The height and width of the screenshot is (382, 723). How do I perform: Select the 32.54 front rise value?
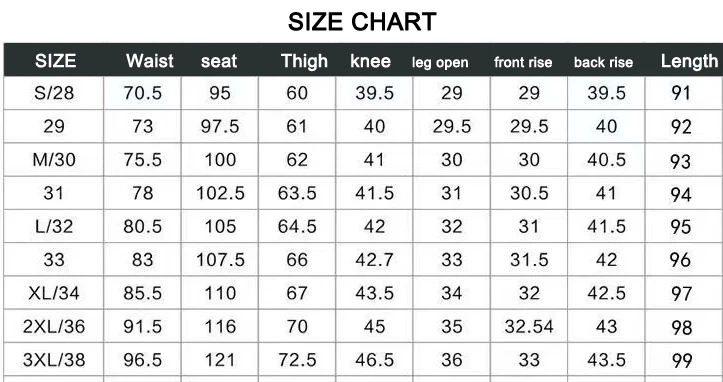[529, 327]
